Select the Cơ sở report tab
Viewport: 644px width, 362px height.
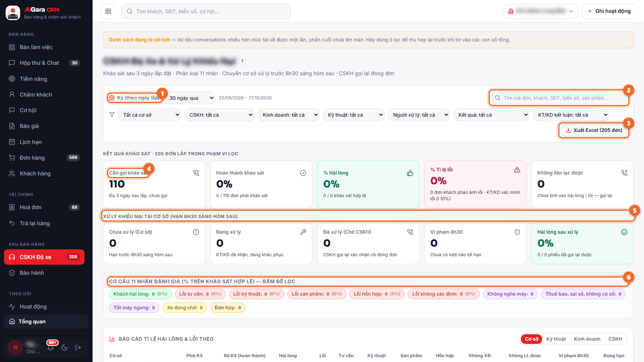coord(531,339)
